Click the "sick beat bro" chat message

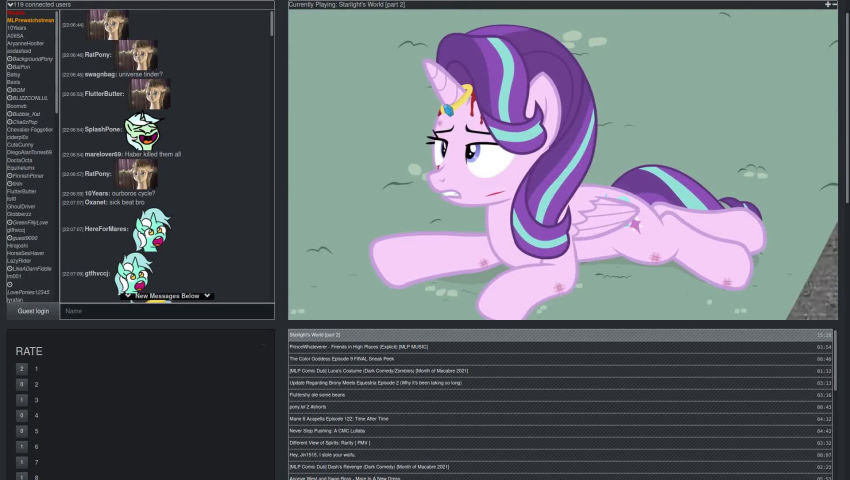[127, 202]
